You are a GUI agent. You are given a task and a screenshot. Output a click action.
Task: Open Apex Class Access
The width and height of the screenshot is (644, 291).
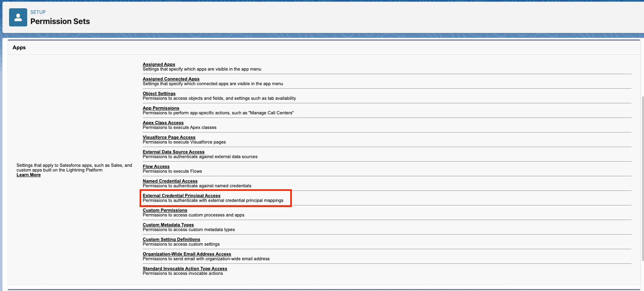point(163,123)
